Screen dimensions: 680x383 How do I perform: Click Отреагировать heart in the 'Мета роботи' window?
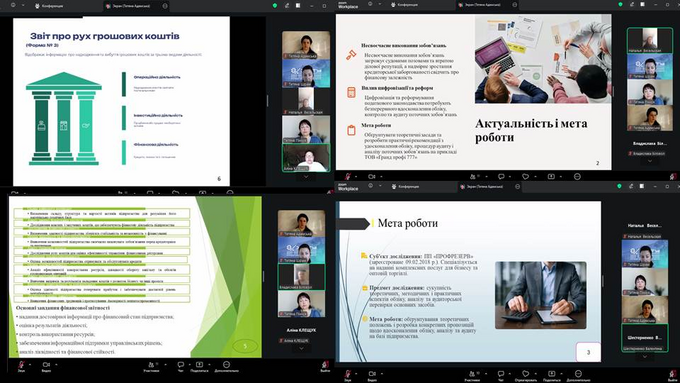pos(526,375)
